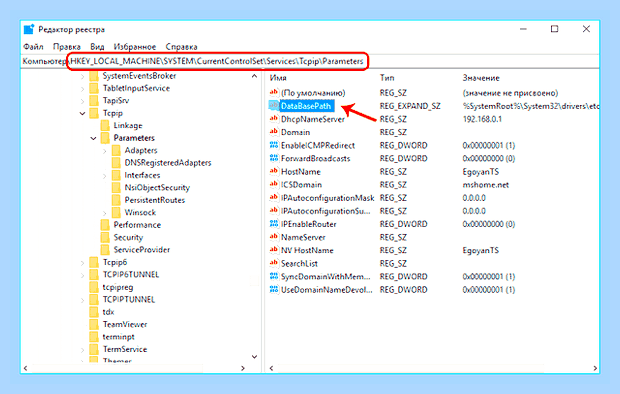This screenshot has height=394, width=620.
Task: Select the NV HostName value
Action: (307, 250)
